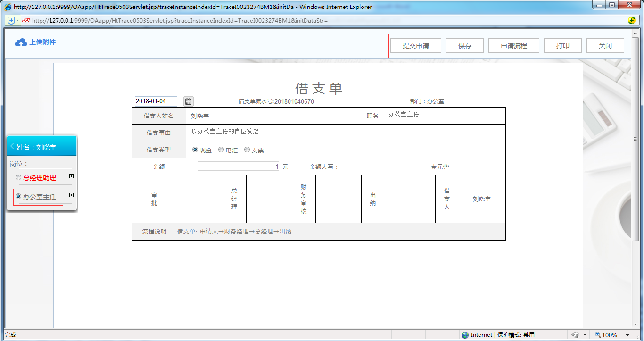This screenshot has width=644, height=341.
Task: Click the 申请流程 button
Action: tap(513, 45)
